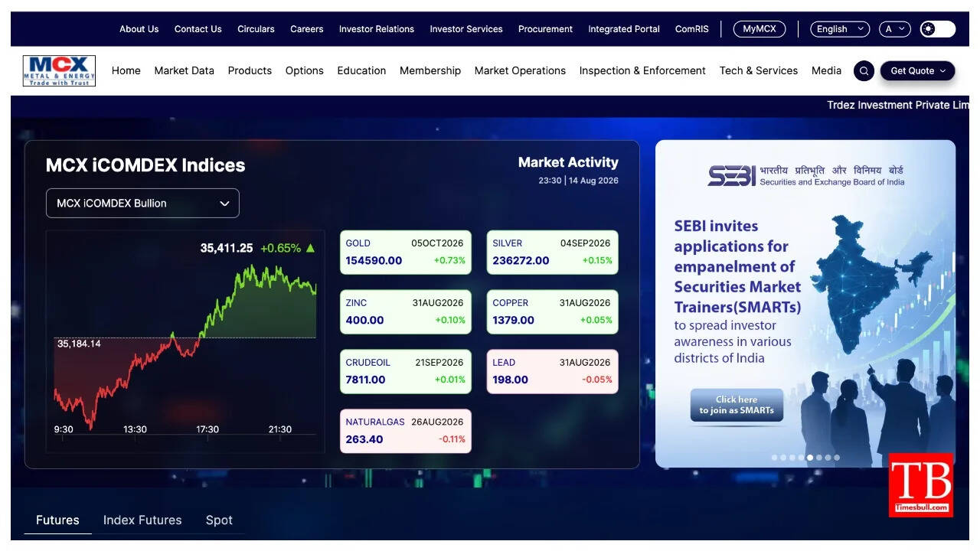980x551 pixels.
Task: Toggle the light/dark theme switch
Action: point(938,29)
